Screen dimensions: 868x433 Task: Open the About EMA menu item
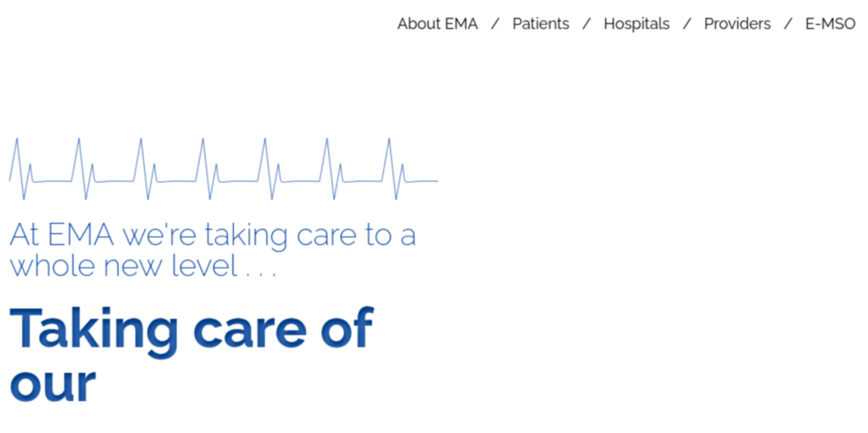(x=437, y=24)
